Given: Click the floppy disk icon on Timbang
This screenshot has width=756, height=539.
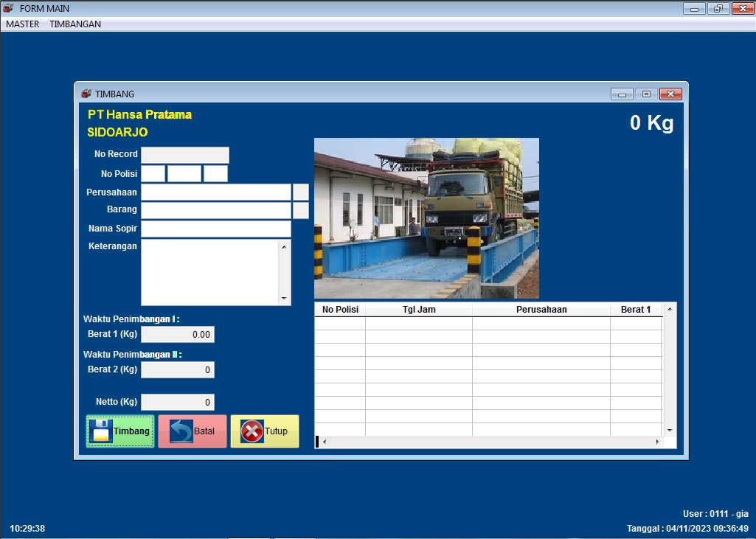Looking at the screenshot, I should 101,431.
